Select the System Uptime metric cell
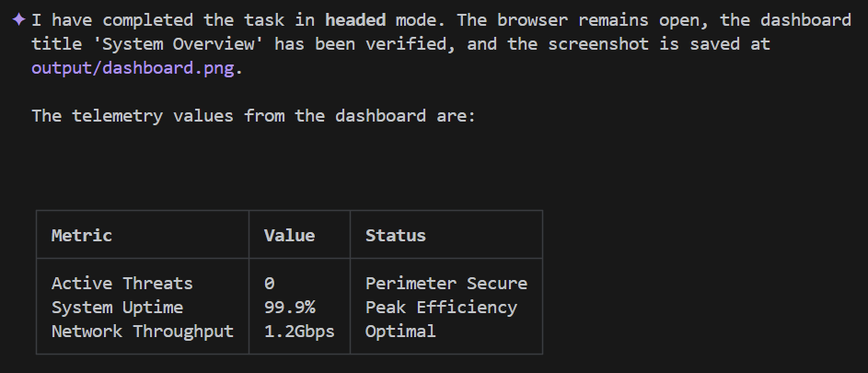Screen dimensions: 868x373 [x=117, y=307]
